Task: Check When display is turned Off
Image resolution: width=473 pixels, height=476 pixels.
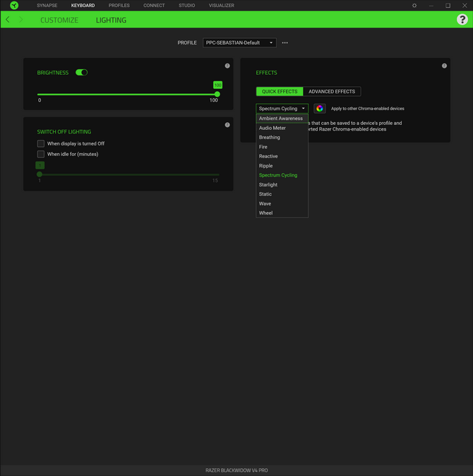Action: [x=41, y=143]
